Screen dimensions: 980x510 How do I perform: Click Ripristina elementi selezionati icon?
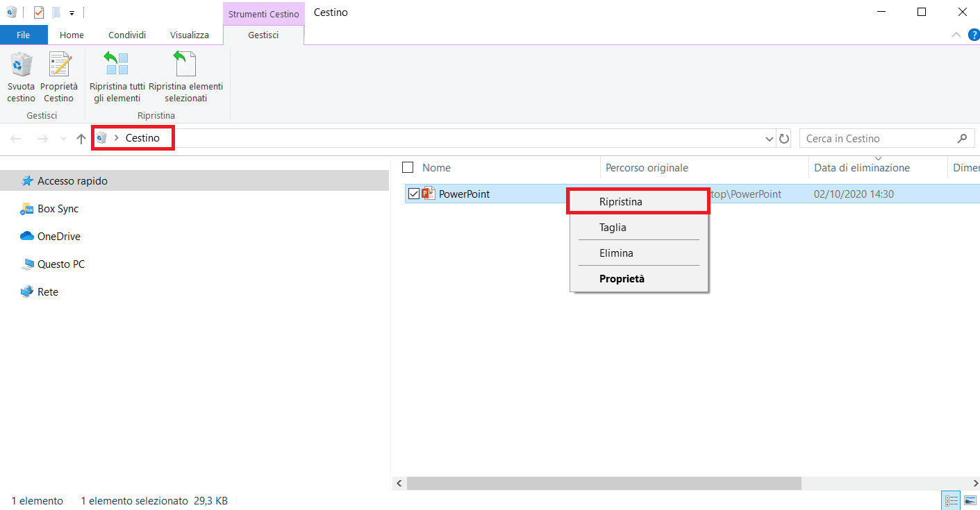[185, 65]
